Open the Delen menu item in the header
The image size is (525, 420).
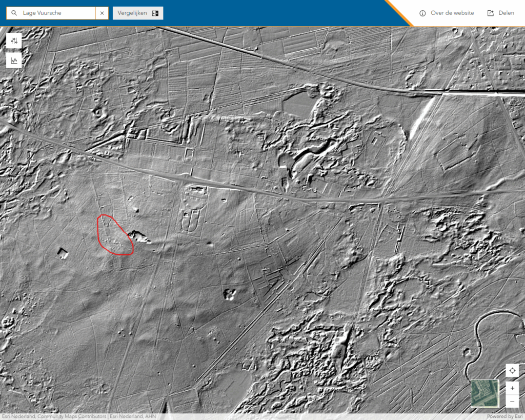coord(506,13)
